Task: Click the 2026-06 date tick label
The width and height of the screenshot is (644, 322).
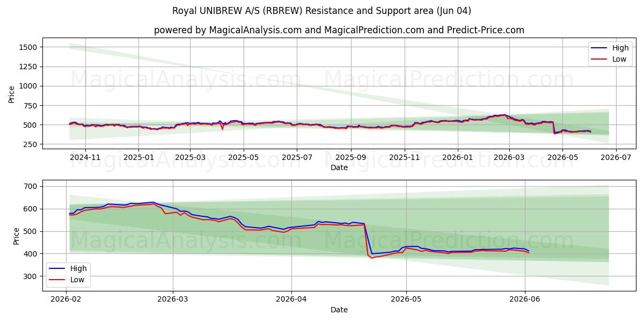Action: (525, 300)
